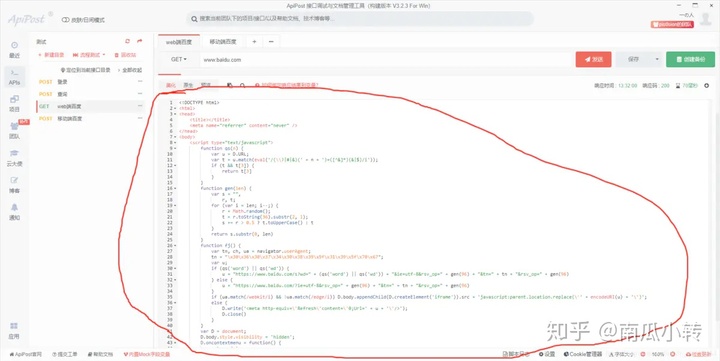Click the green 创建备份 button
This screenshot has width=720, height=361.
[690, 59]
